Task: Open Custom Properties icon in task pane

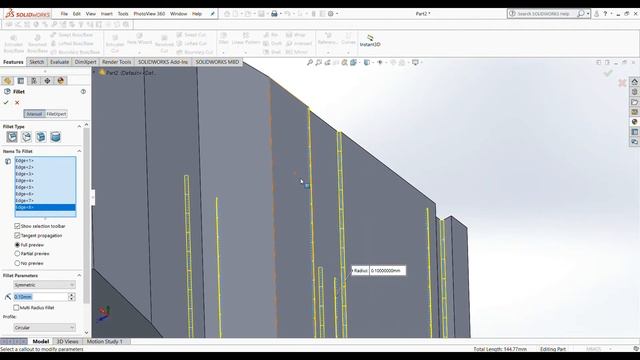Action: click(634, 132)
